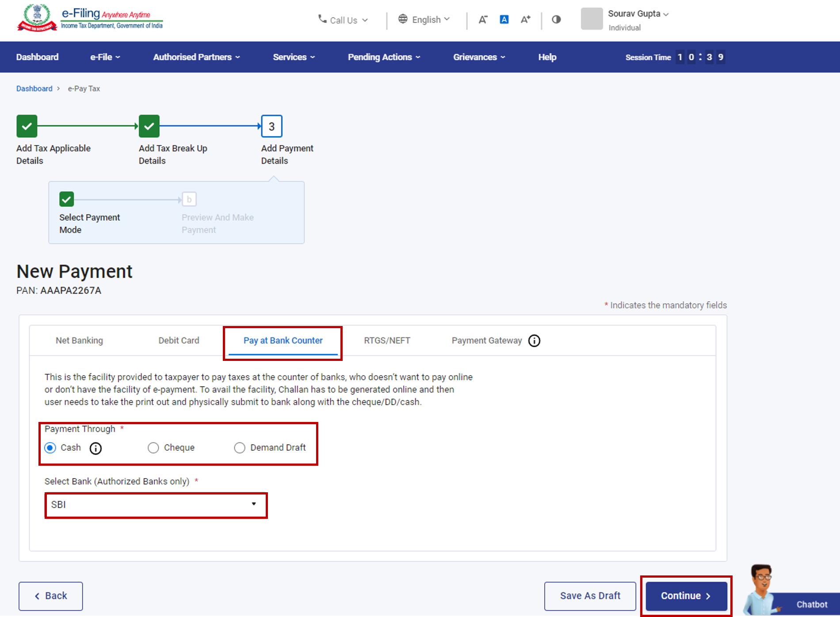This screenshot has width=840, height=617.
Task: Click the Call Us phone icon
Action: 321,19
